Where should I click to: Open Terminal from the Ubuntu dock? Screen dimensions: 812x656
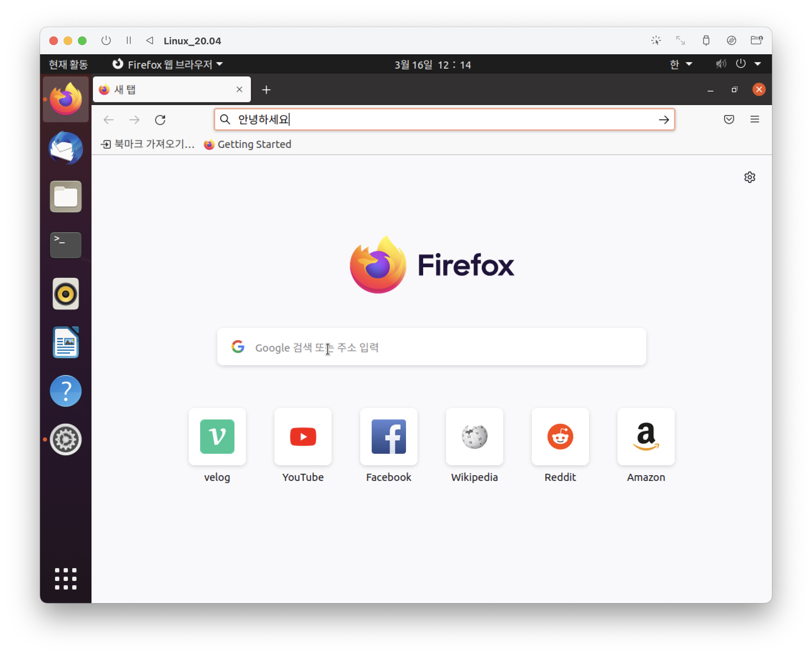(x=65, y=245)
